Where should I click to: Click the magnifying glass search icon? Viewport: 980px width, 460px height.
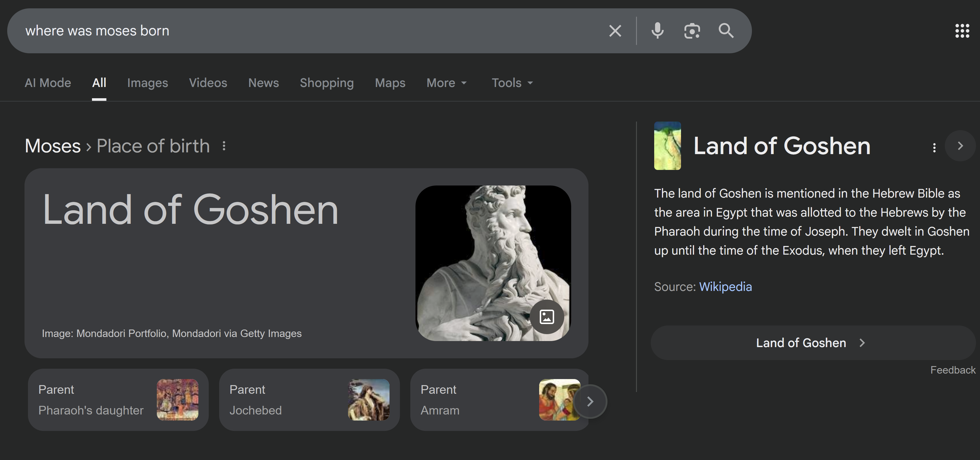click(726, 31)
